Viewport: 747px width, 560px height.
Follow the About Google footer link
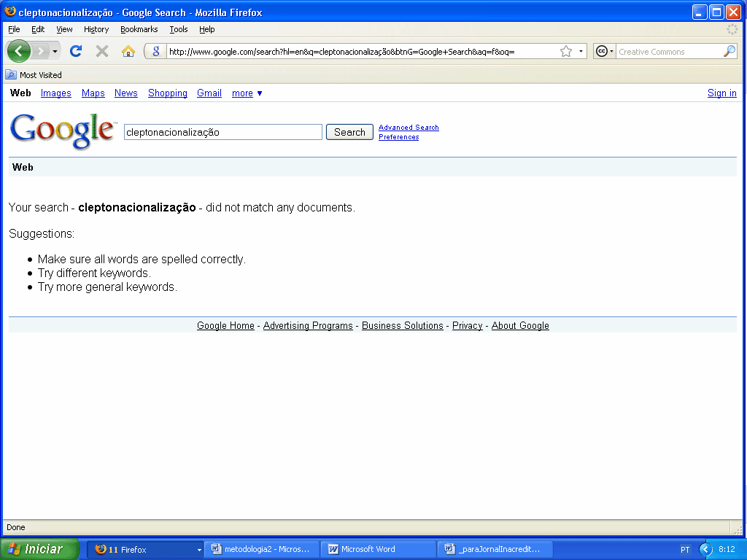coord(520,325)
